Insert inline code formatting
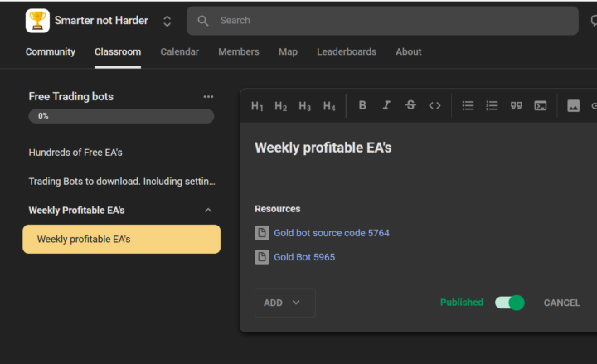Viewport: 597px width, 364px height. click(434, 105)
